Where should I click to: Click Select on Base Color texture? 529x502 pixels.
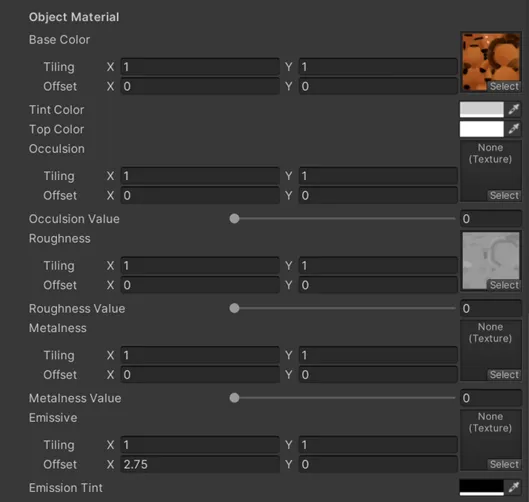[504, 86]
